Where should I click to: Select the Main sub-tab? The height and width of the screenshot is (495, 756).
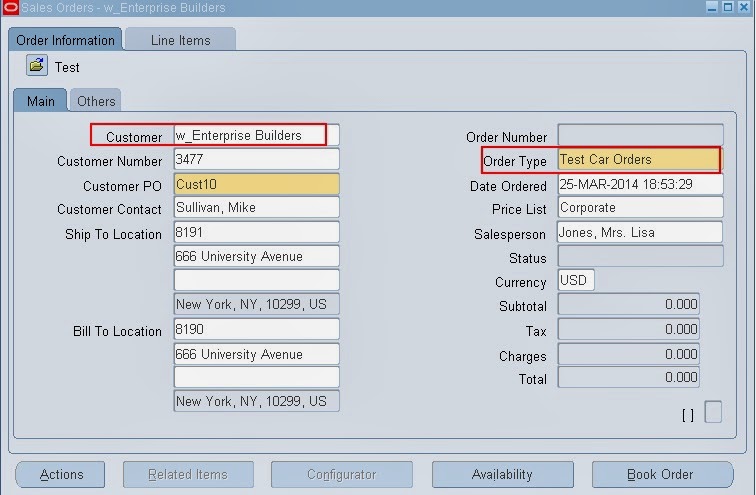tap(40, 101)
